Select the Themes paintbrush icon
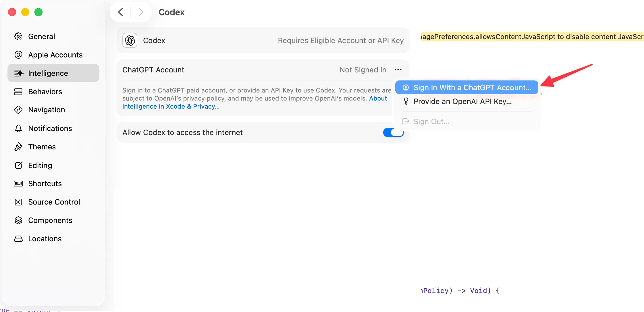644x312 pixels. coord(18,147)
